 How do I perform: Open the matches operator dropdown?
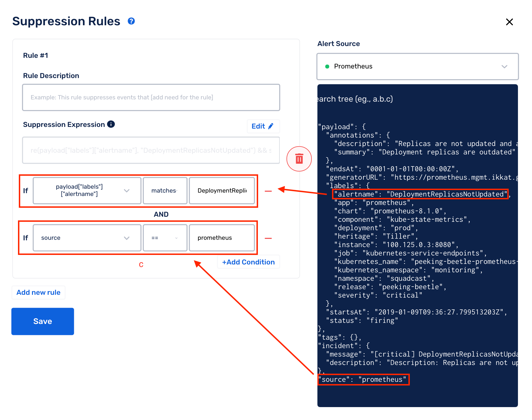[x=165, y=191]
